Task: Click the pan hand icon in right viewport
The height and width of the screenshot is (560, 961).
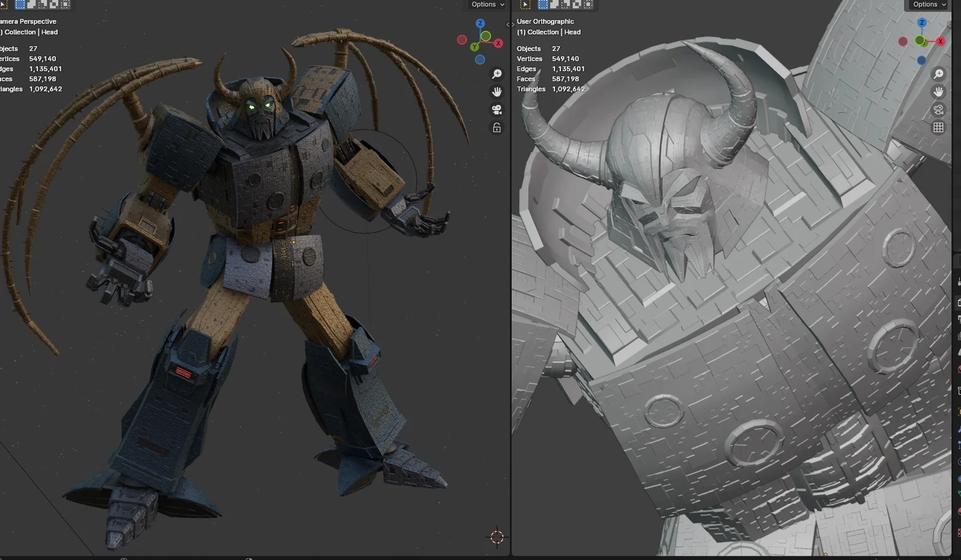Action: [939, 91]
